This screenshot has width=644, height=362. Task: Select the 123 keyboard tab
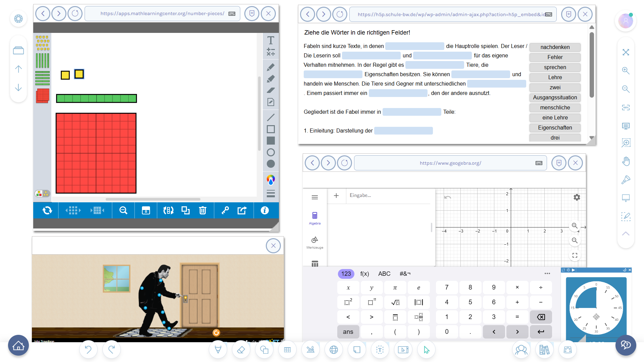[346, 274]
